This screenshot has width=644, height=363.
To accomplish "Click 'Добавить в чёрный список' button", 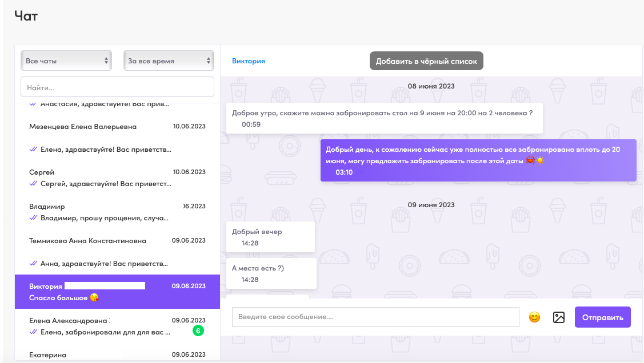I will coord(426,61).
